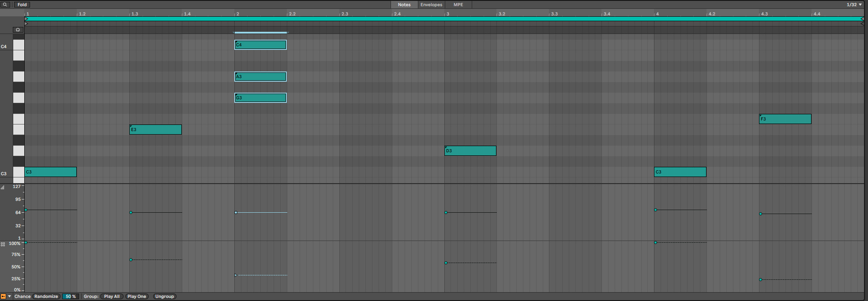Image resolution: width=868 pixels, height=301 pixels.
Task: Click the velocity marker of first C3 note
Action: point(26,210)
